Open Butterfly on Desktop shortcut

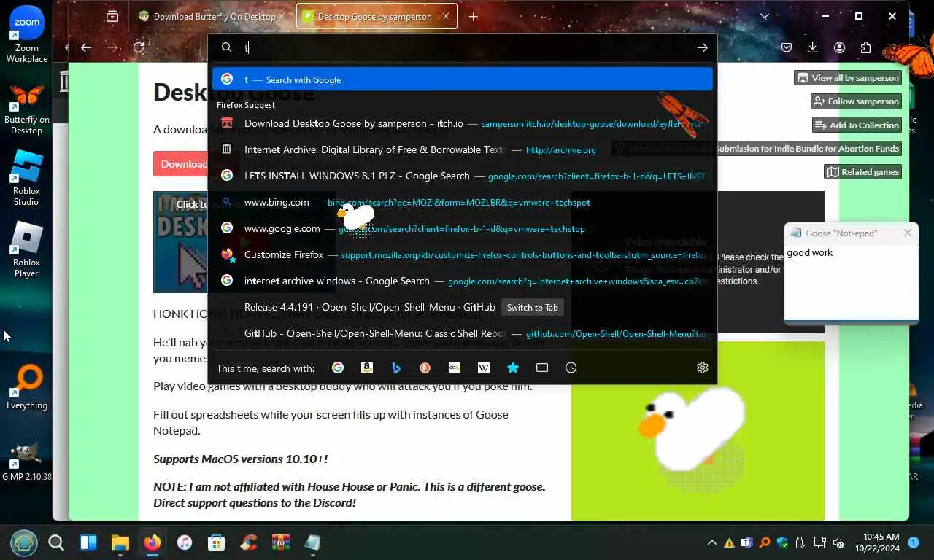[27, 108]
